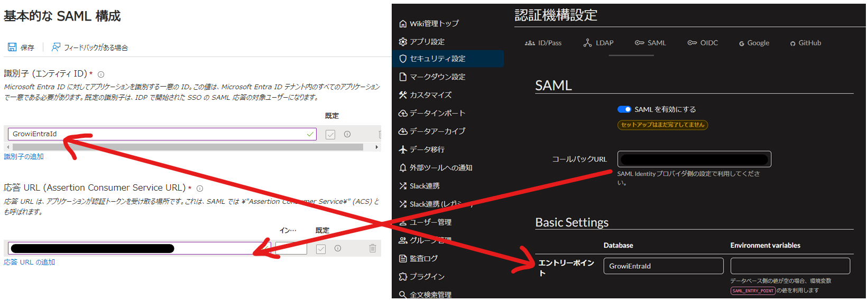Open アプリ設定 gear icon in sidebar
Image resolution: width=868 pixels, height=301 pixels.
[403, 42]
